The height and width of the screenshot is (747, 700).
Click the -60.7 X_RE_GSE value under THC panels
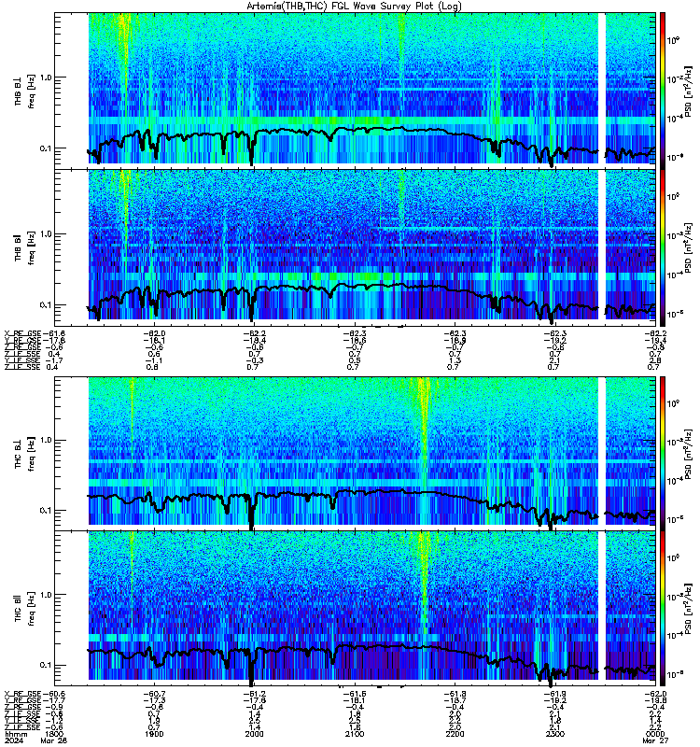pyautogui.click(x=156, y=694)
